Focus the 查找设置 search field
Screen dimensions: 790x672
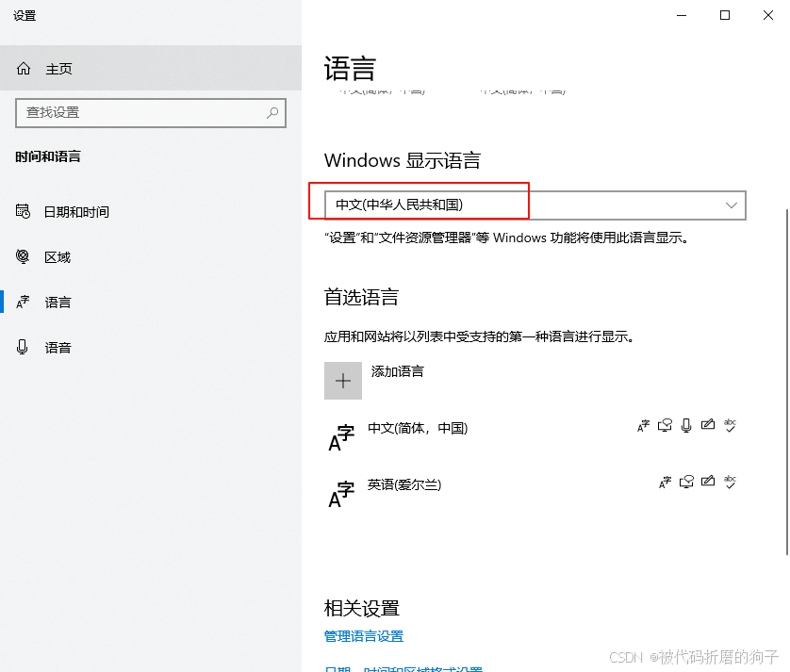tap(151, 113)
